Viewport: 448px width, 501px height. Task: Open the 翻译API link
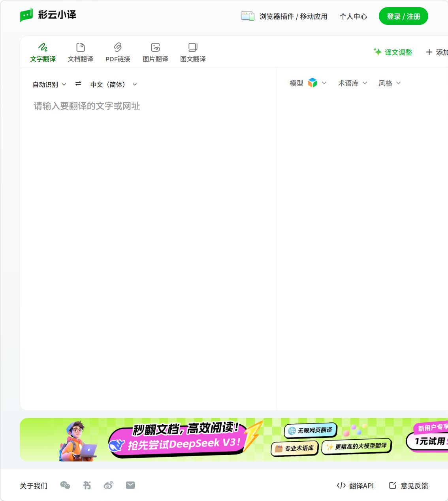355,486
